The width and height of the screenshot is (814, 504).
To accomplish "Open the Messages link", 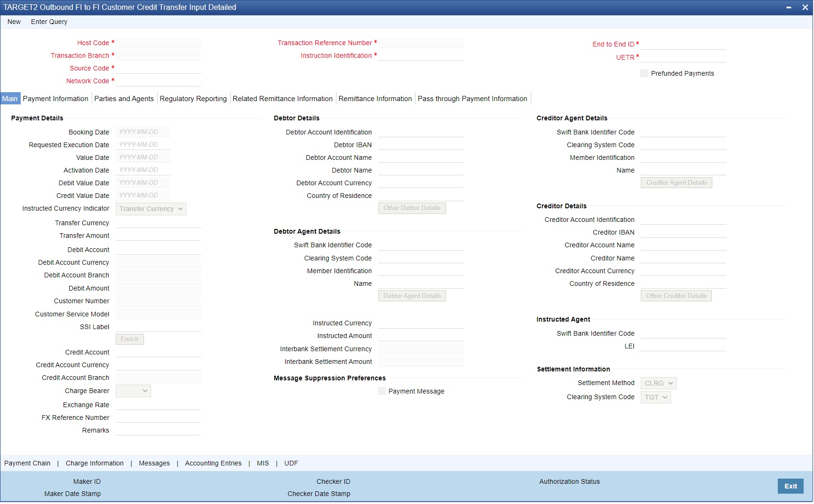I will click(154, 464).
